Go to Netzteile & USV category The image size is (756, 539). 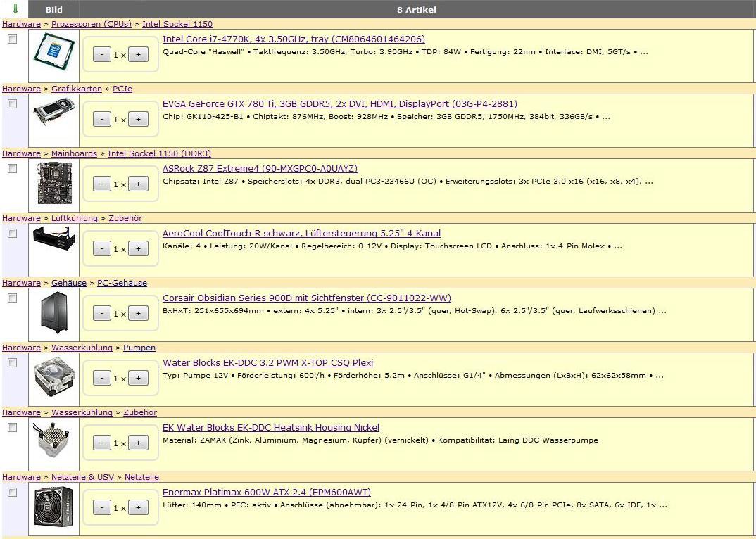83,477
